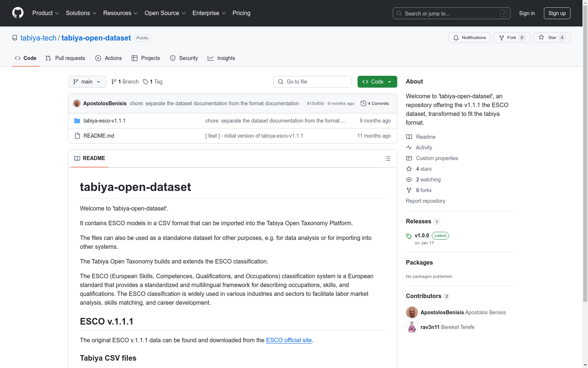The image size is (588, 368).
Task: Expand the Resources menu
Action: point(121,13)
